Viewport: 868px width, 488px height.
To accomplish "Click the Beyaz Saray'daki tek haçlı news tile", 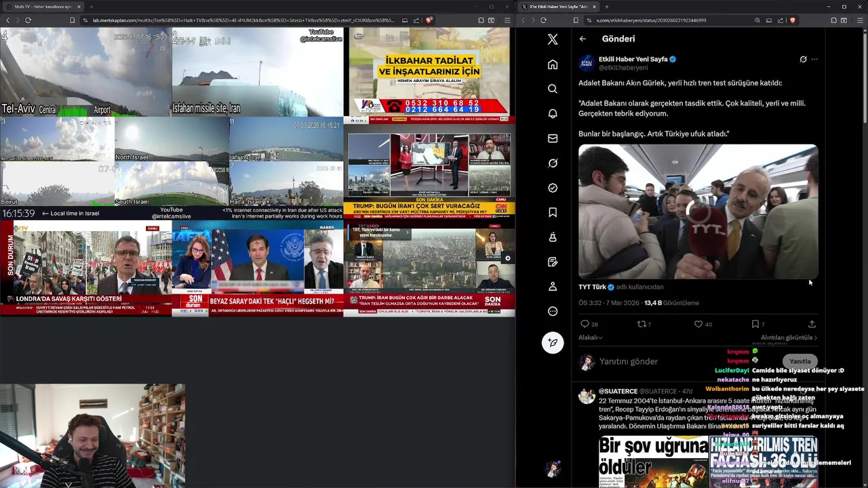I will pyautogui.click(x=258, y=268).
